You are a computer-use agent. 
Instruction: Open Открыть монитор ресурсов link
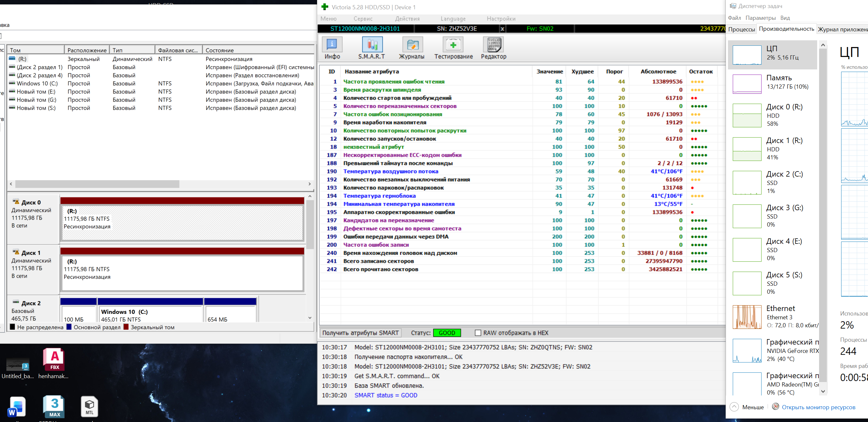(x=818, y=407)
